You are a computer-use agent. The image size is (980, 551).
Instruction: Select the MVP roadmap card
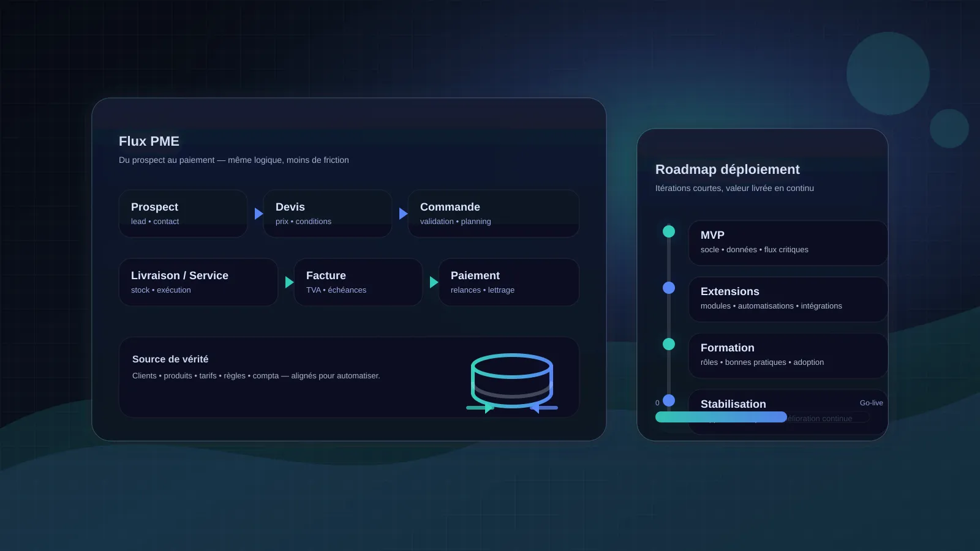click(x=787, y=243)
